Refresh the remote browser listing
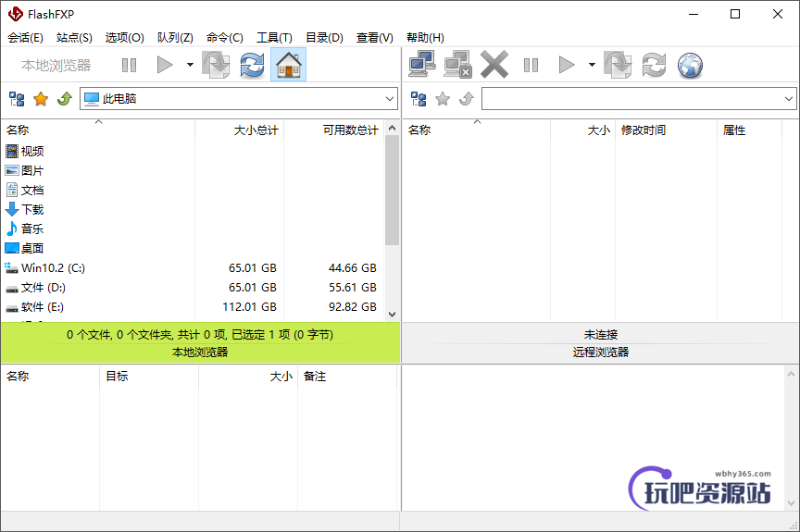The image size is (800, 532). pos(654,65)
